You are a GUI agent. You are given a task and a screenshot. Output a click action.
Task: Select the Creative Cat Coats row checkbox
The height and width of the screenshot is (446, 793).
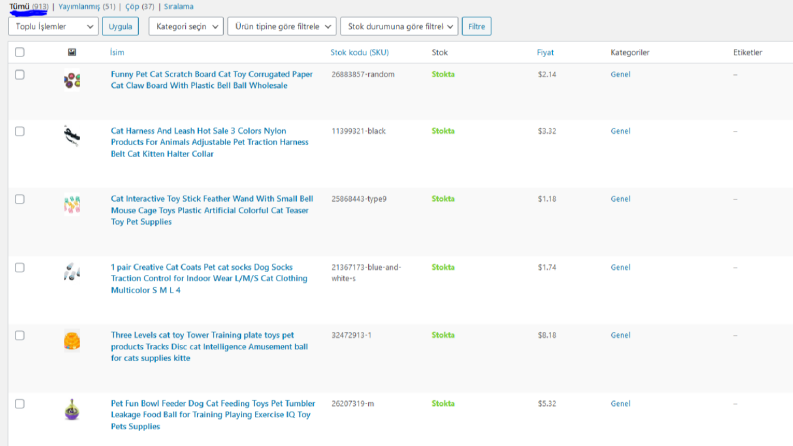(20, 267)
